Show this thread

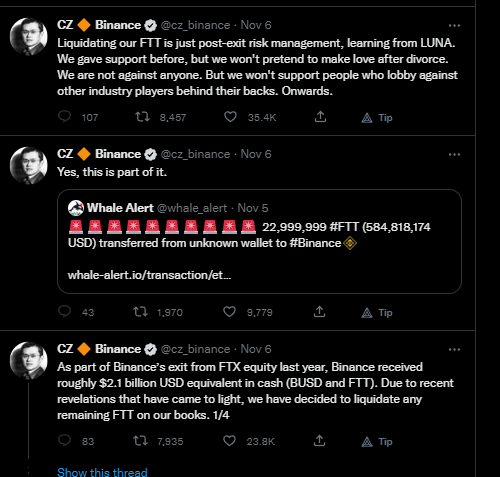[102, 472]
